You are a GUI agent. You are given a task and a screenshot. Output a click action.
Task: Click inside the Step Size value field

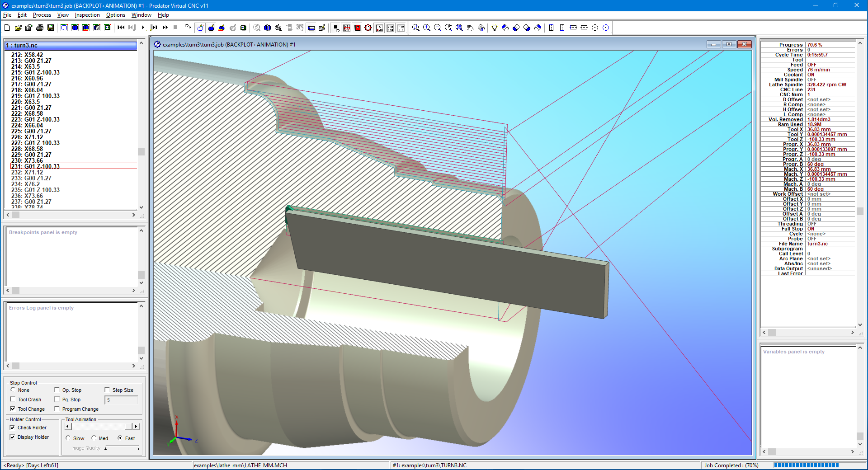tap(121, 400)
